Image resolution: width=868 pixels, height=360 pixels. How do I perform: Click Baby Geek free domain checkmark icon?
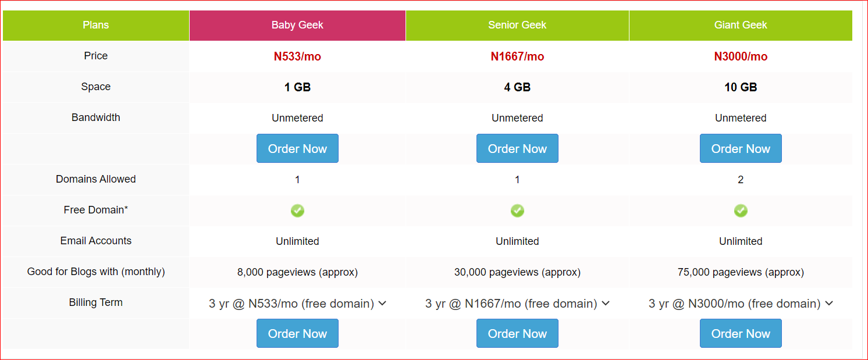pos(297,211)
